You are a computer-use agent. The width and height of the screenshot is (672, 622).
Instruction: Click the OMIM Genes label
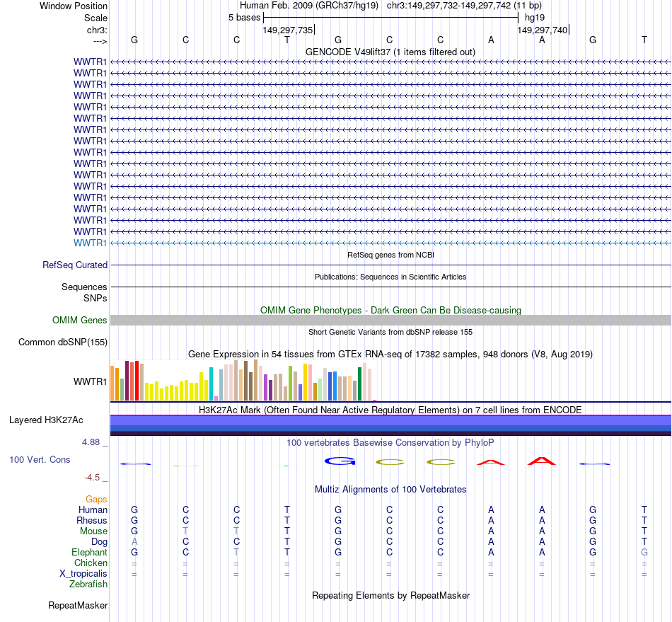80,321
